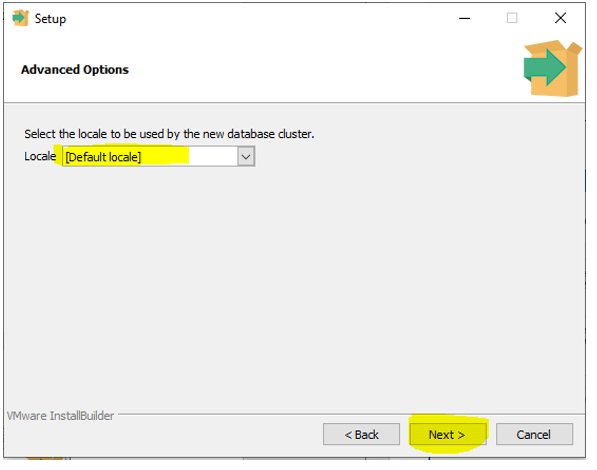Screen dimensions: 597x470
Task: Click the Setup installer icon in title bar
Action: pos(21,18)
